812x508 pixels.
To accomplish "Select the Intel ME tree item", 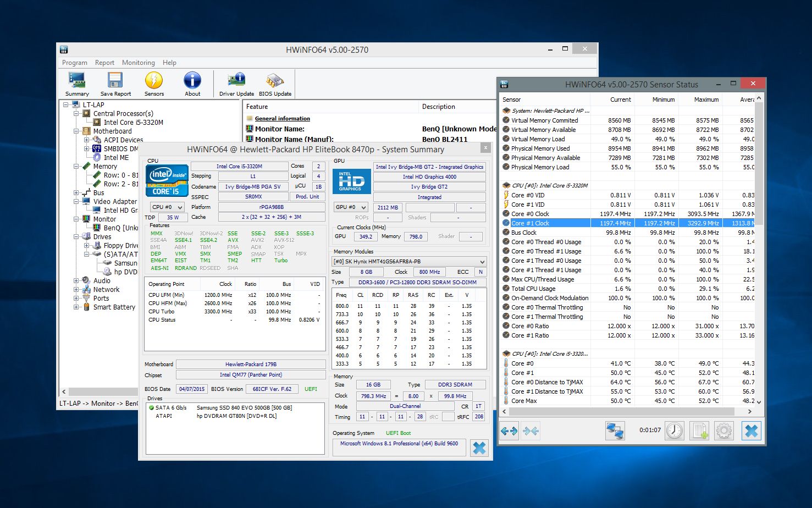I will click(116, 157).
